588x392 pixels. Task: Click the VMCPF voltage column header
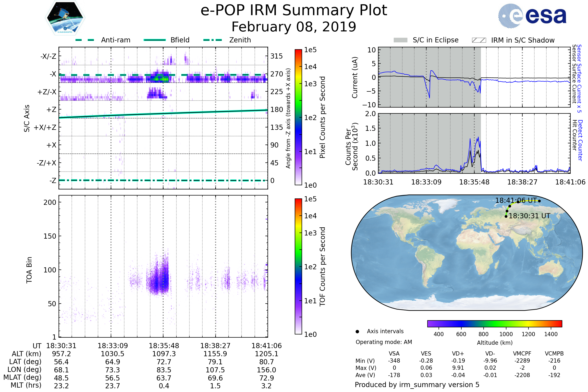pyautogui.click(x=522, y=354)
